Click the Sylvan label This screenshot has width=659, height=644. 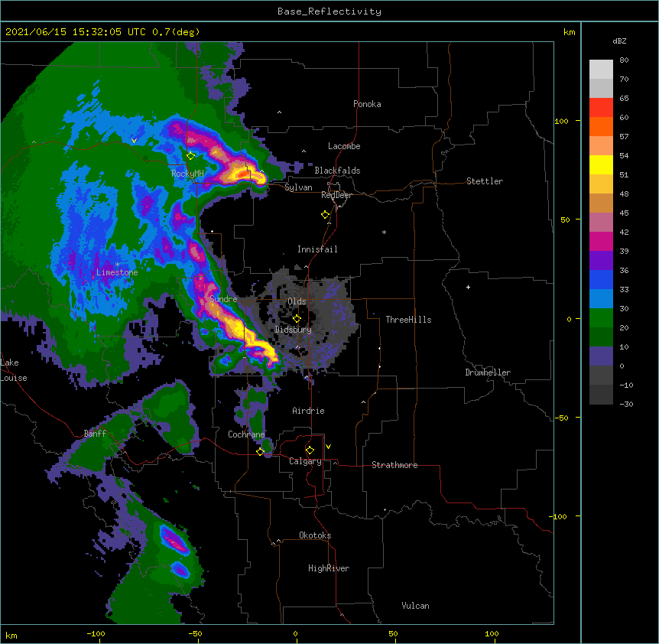pyautogui.click(x=298, y=187)
